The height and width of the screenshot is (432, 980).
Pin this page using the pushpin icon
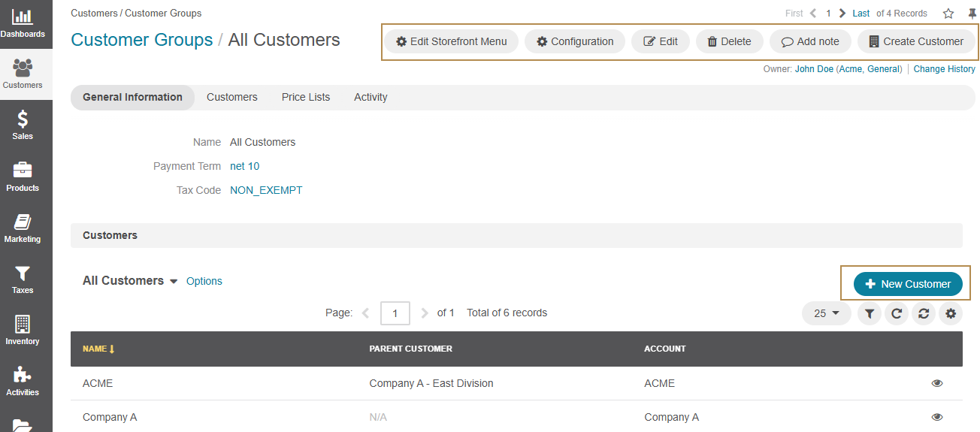pyautogui.click(x=972, y=14)
